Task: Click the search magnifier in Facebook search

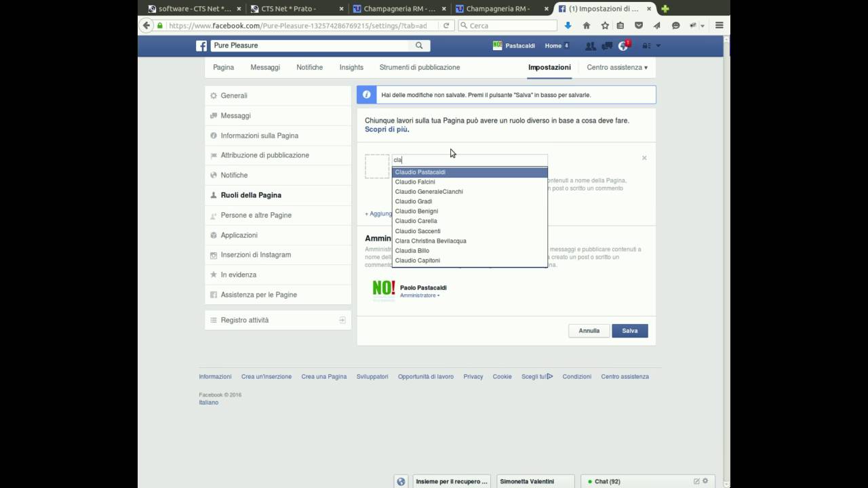Action: coord(419,45)
